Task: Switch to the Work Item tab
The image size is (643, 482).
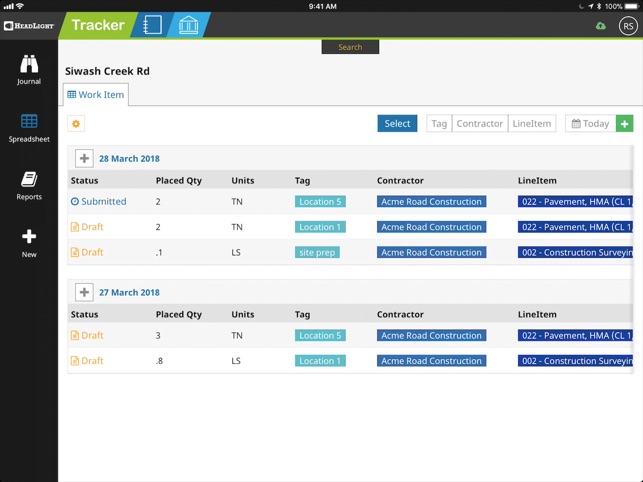Action: coord(96,95)
